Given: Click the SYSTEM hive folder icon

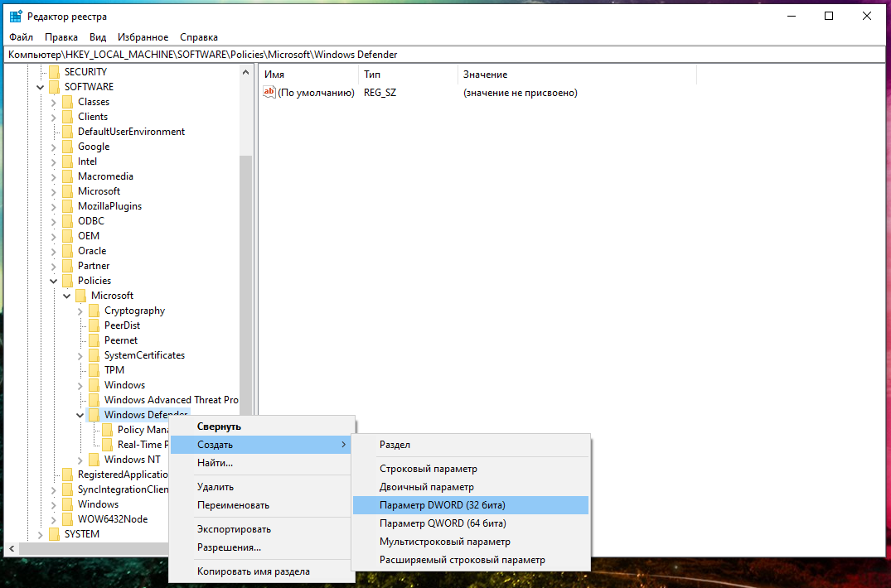Looking at the screenshot, I should pyautogui.click(x=55, y=534).
